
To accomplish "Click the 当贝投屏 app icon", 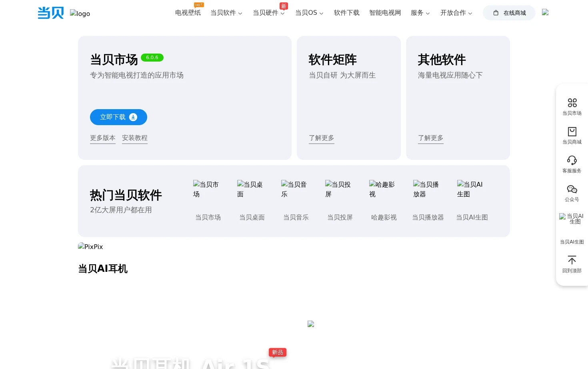I will [x=340, y=189].
